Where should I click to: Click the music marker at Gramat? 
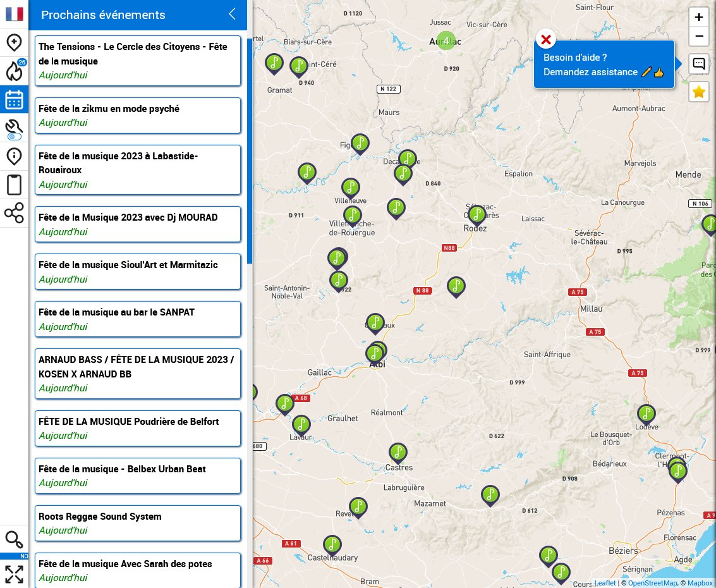(x=274, y=64)
